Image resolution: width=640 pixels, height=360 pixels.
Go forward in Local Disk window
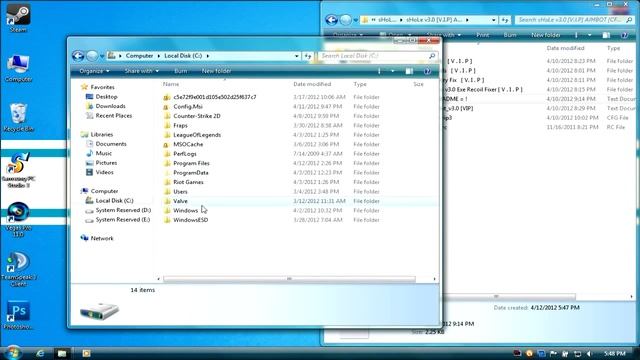(93, 56)
